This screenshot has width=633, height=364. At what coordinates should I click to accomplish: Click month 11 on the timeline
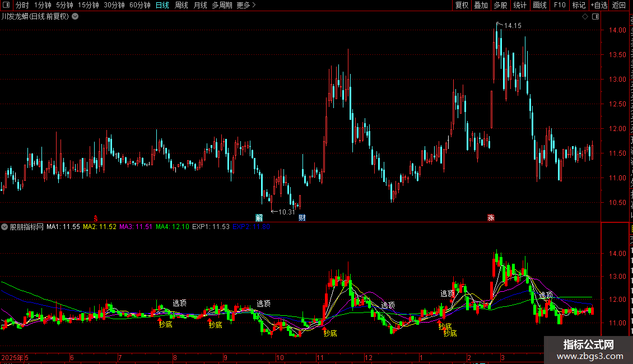click(x=320, y=357)
